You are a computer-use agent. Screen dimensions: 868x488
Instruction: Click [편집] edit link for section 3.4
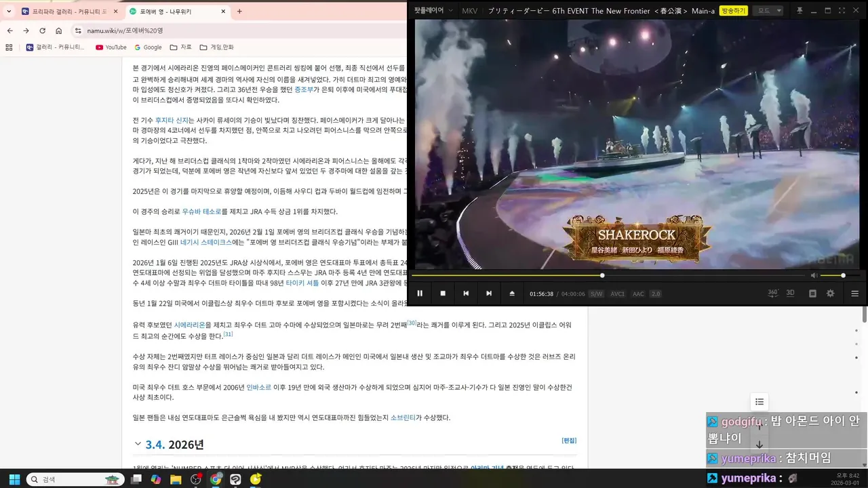tap(569, 441)
